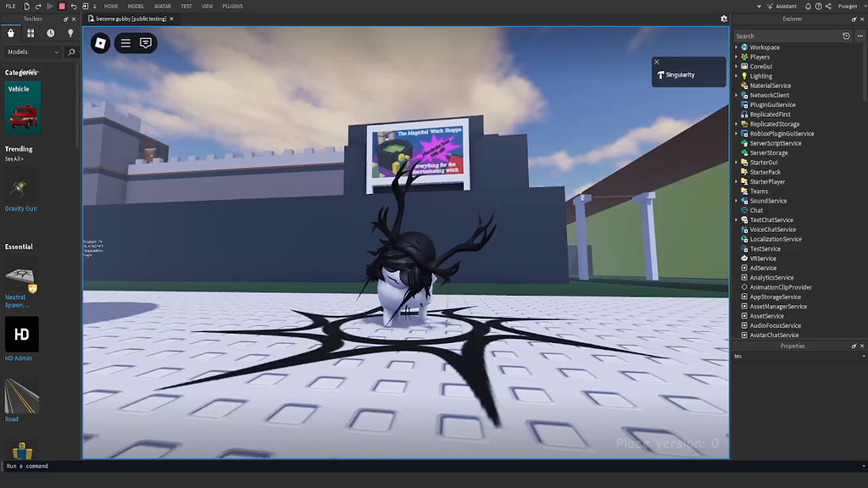Click the Creations lightbulb icon in Toolbox
The width and height of the screenshot is (868, 488).
71,33
